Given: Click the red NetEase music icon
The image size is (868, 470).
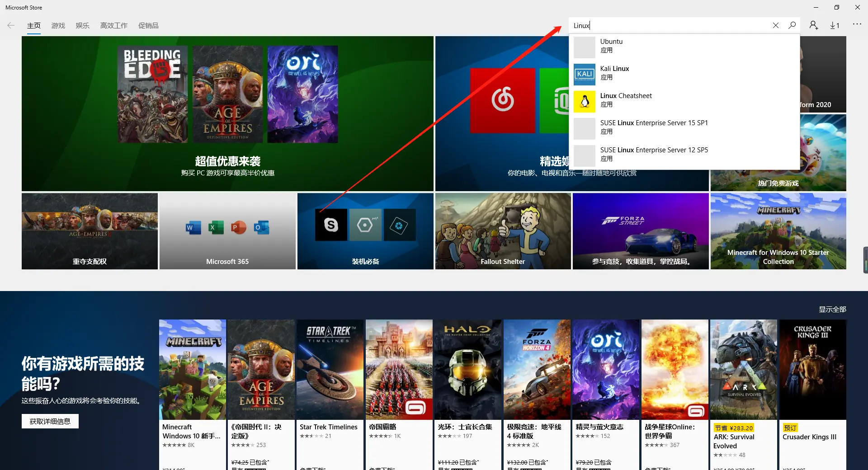Looking at the screenshot, I should point(502,100).
